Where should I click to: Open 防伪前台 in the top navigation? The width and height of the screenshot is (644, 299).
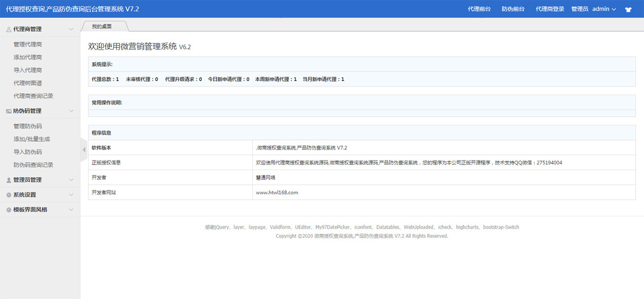[x=513, y=9]
